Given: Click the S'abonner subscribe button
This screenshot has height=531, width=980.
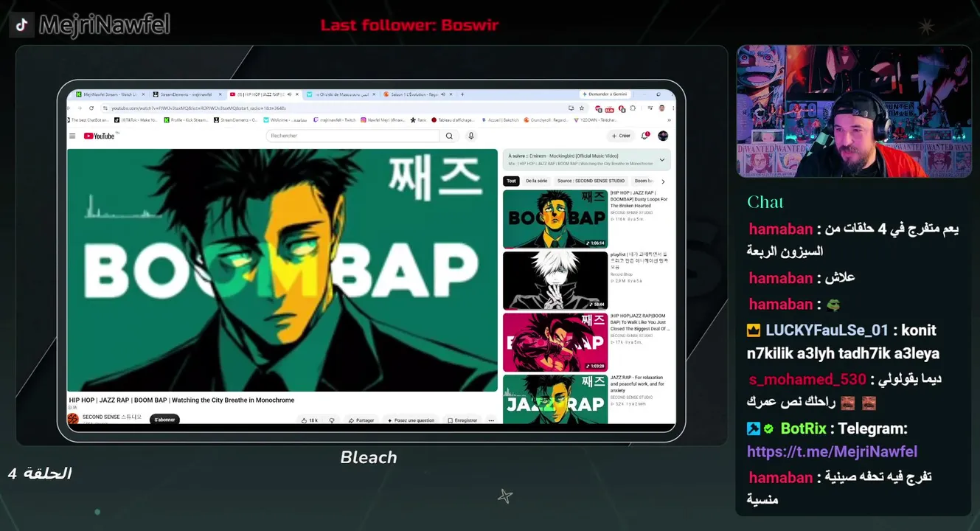Looking at the screenshot, I should 164,420.
